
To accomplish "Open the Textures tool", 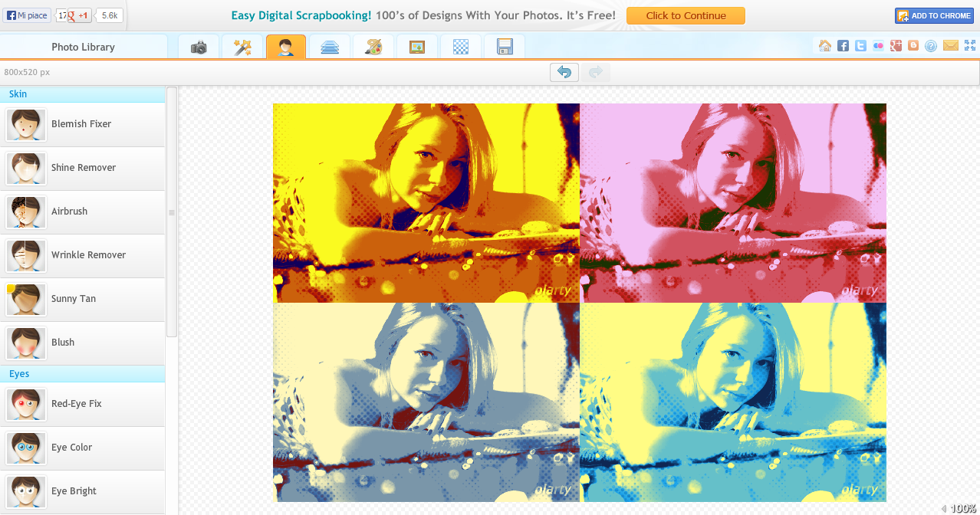I will (x=460, y=46).
